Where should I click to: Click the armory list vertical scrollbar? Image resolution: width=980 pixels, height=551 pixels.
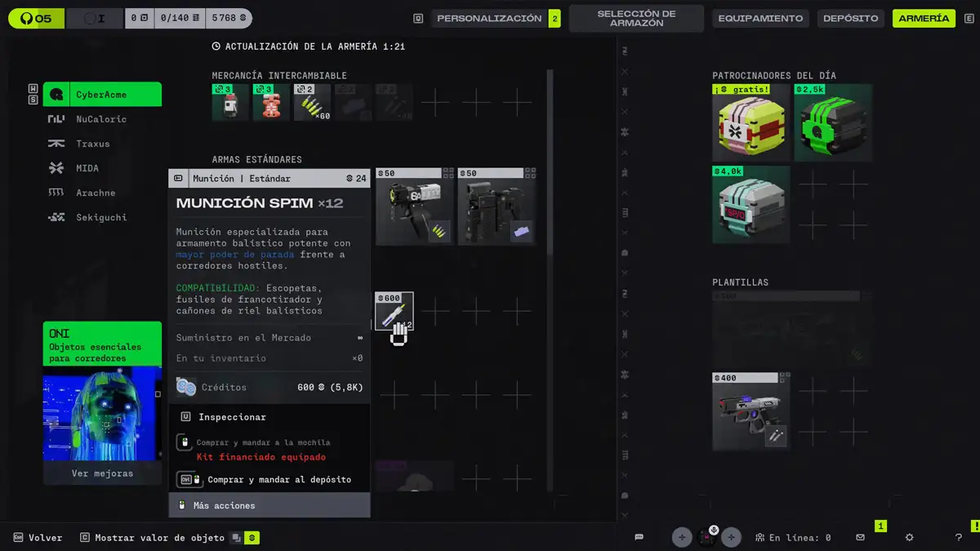pyautogui.click(x=550, y=163)
